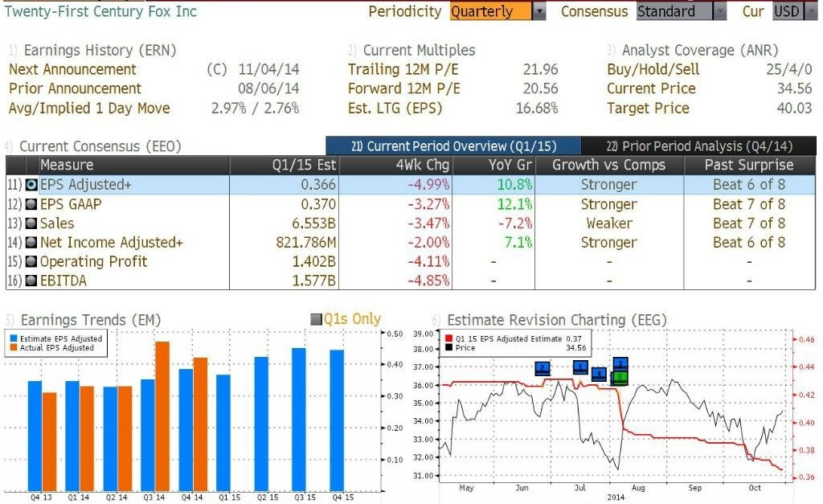Image resolution: width=823 pixels, height=504 pixels.
Task: Click the Buy/Hold/Sell value 25/4/0
Action: (x=789, y=69)
